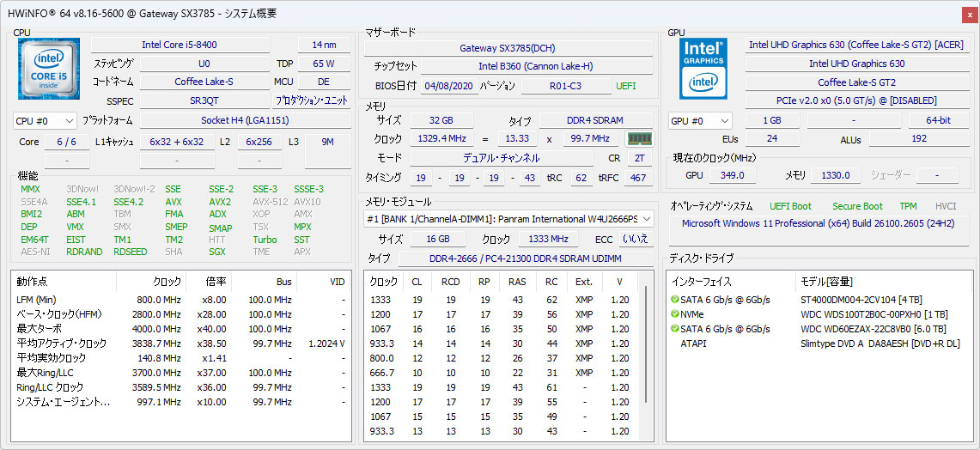Click the BIOS date 04/08/2020 value
This screenshot has height=450, width=980.
[x=449, y=86]
